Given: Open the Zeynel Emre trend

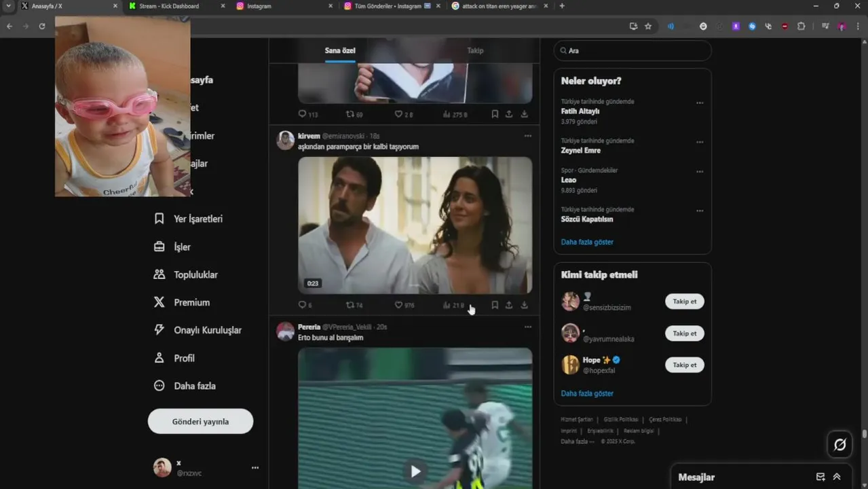Looking at the screenshot, I should tap(581, 151).
